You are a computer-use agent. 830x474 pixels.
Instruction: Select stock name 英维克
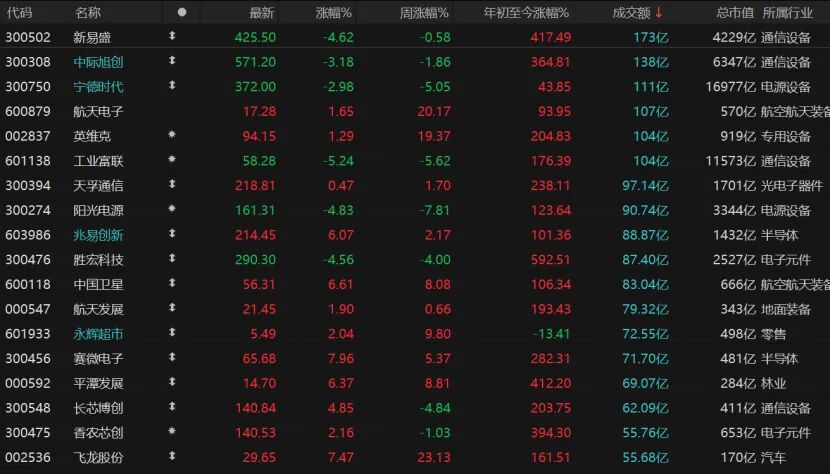pyautogui.click(x=92, y=136)
